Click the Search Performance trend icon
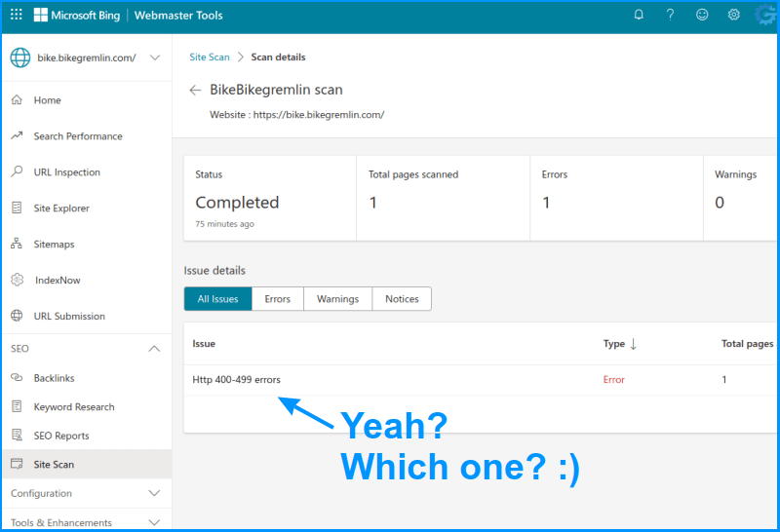The height and width of the screenshot is (532, 780). (x=17, y=135)
